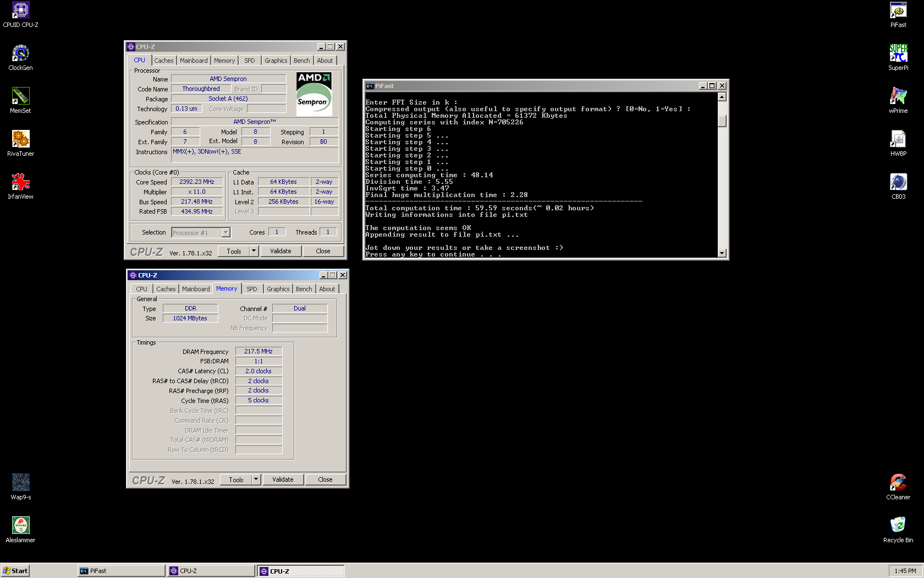Open the CPUID CPU-Z desktop shortcut
Viewport: 924px width, 578px height.
pos(20,15)
